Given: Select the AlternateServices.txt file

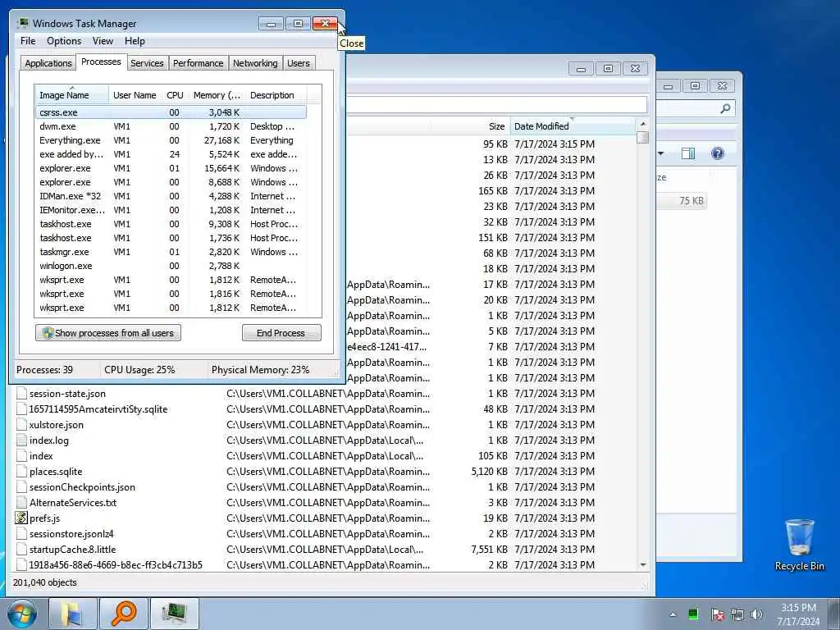Looking at the screenshot, I should click(323, 503).
